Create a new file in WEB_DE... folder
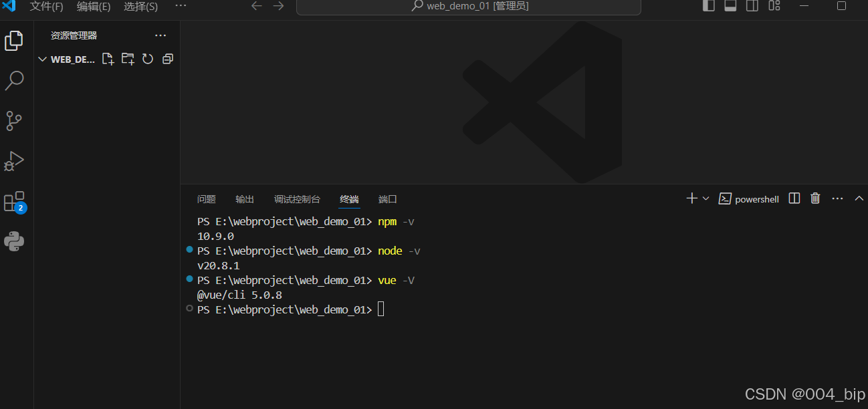The width and height of the screenshot is (868, 409). click(108, 59)
